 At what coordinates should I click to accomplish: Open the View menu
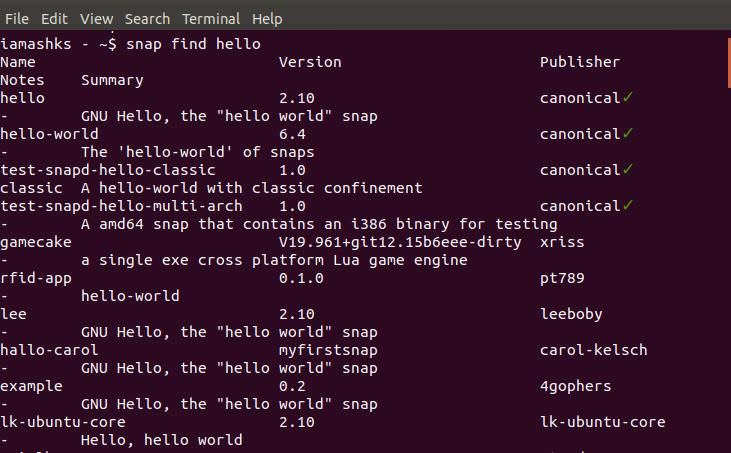(97, 19)
